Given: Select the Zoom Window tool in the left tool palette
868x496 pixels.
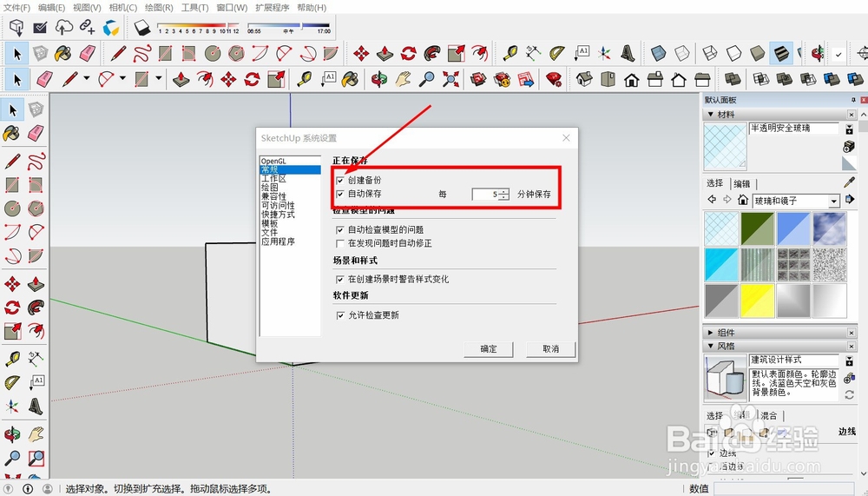Looking at the screenshot, I should coord(36,458).
